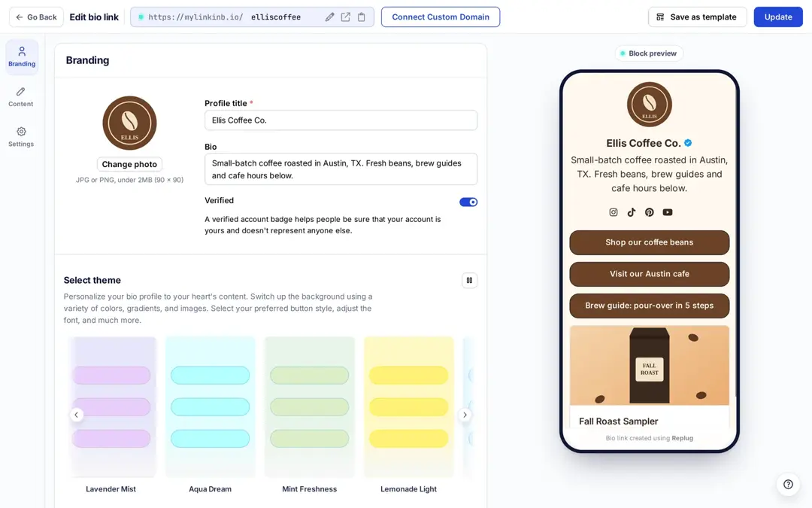
Task: Click Connect Custom Domain button
Action: (x=441, y=17)
